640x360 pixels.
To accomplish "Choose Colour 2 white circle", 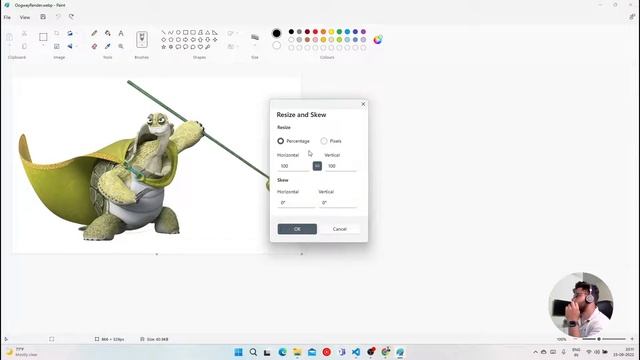I will click(277, 45).
